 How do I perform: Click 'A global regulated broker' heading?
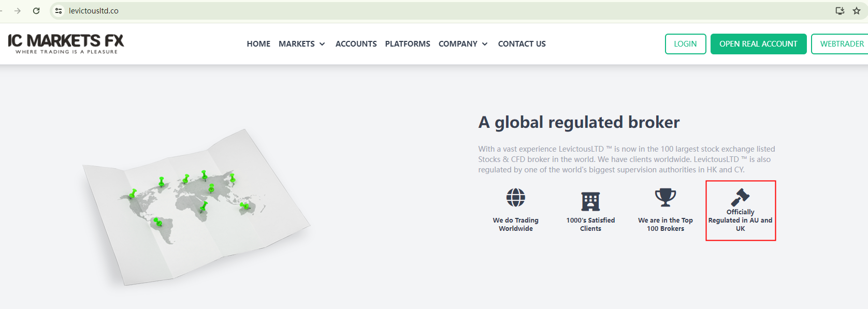click(579, 122)
